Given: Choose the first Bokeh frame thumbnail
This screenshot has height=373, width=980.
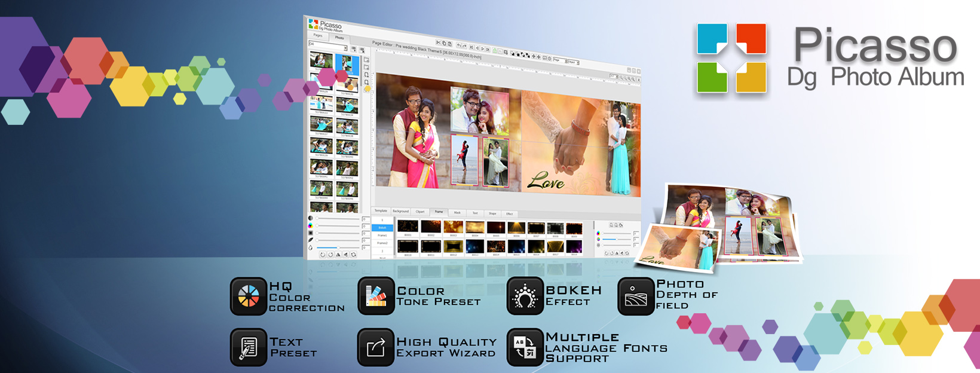Looking at the screenshot, I should click(408, 227).
